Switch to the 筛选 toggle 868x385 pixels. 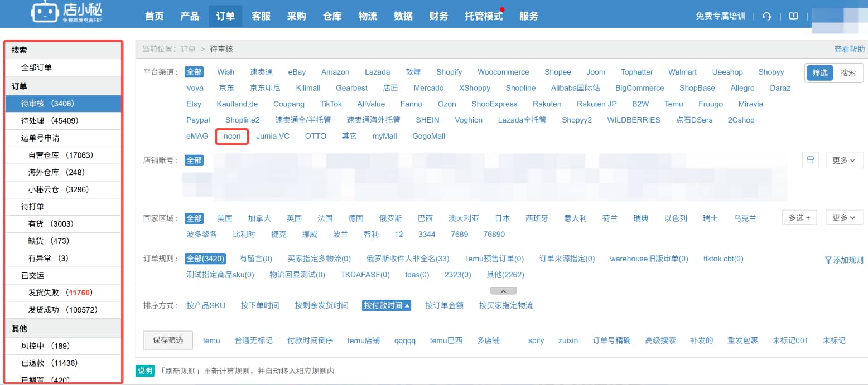(820, 72)
